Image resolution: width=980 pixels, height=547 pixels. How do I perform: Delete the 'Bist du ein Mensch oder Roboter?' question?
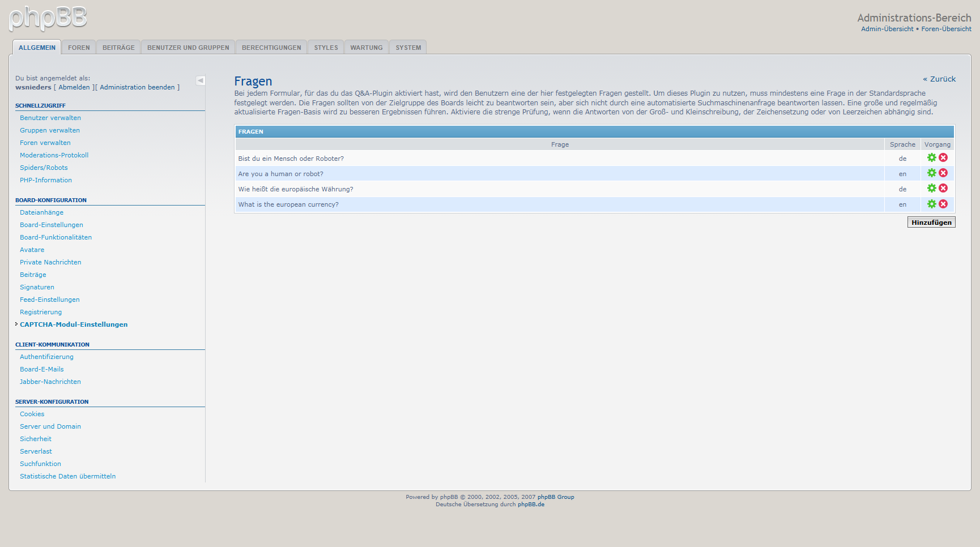(943, 158)
